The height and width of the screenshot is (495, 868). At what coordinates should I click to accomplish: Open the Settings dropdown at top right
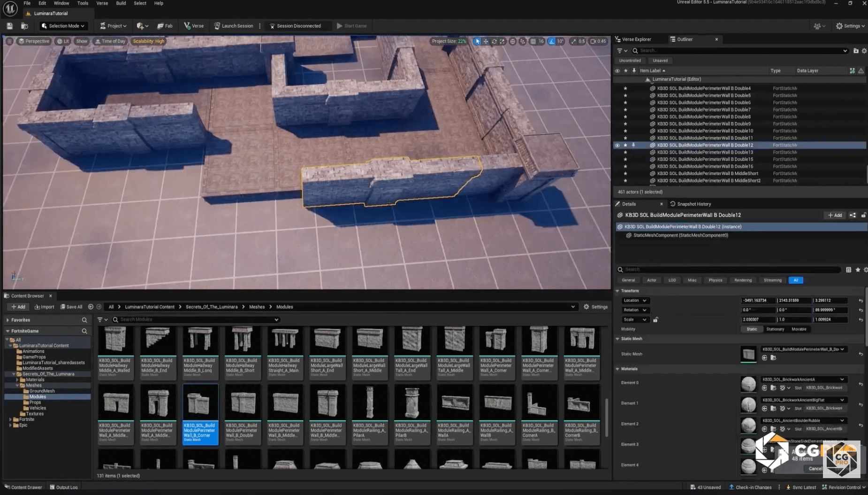850,26
